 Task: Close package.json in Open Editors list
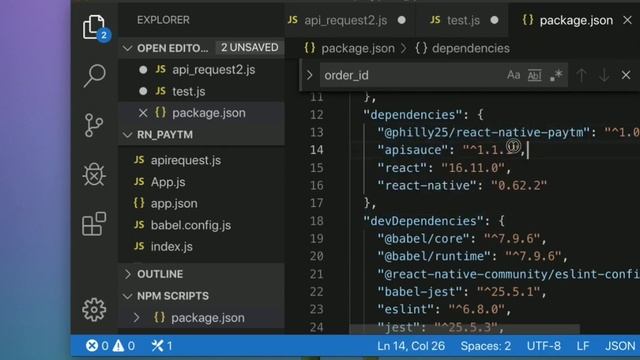(x=143, y=113)
